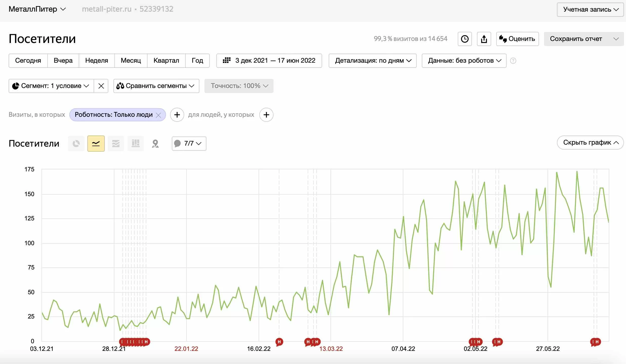Click the export/share report icon

pos(484,39)
